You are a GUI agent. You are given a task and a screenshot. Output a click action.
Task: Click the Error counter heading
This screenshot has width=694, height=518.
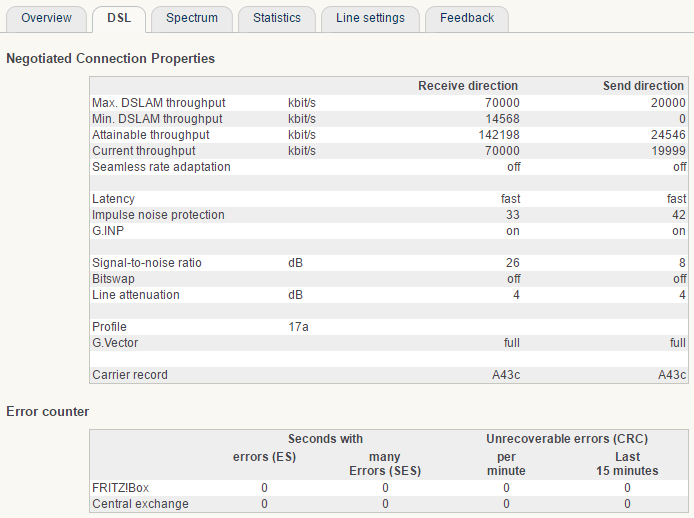pos(47,411)
